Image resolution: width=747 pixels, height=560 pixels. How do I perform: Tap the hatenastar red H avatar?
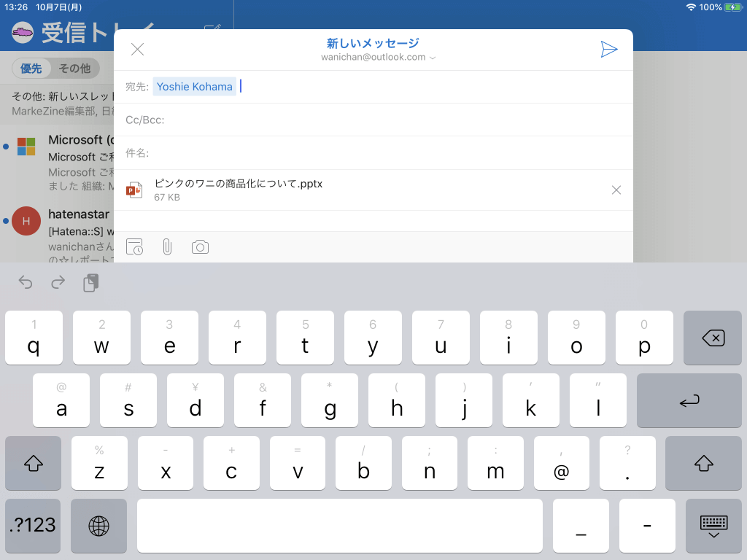26,221
